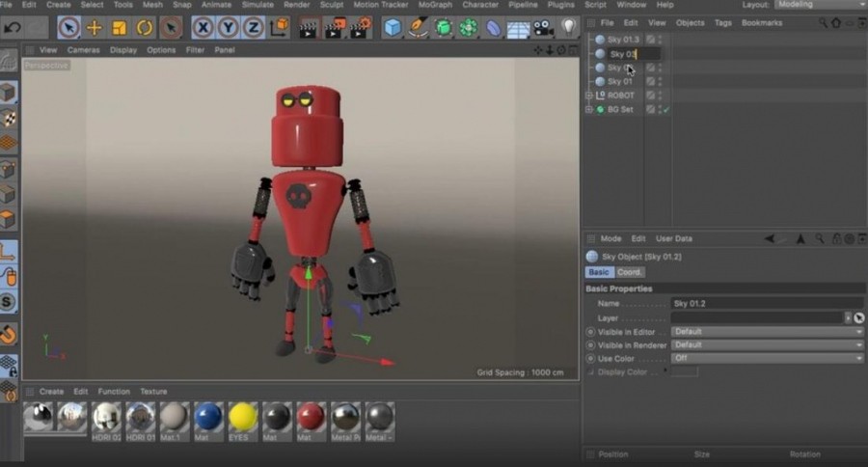Open Layout dropdown showing Modeling
868x467 pixels.
point(821,5)
